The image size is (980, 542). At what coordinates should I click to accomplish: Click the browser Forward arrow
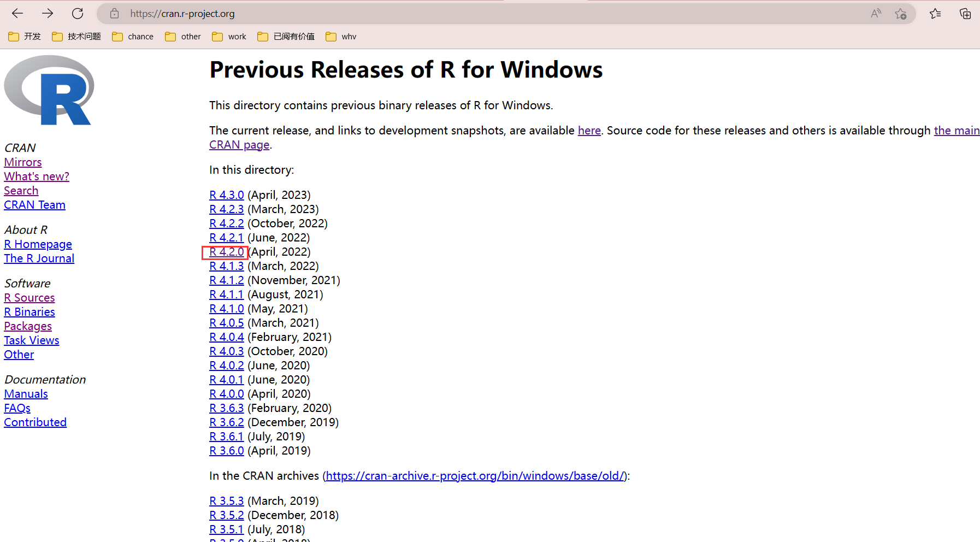(x=48, y=14)
